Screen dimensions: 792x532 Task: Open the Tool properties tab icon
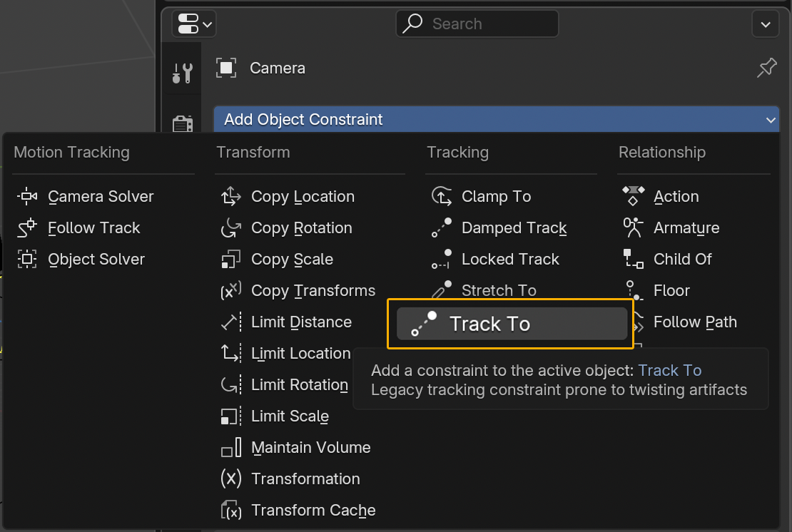pyautogui.click(x=183, y=73)
